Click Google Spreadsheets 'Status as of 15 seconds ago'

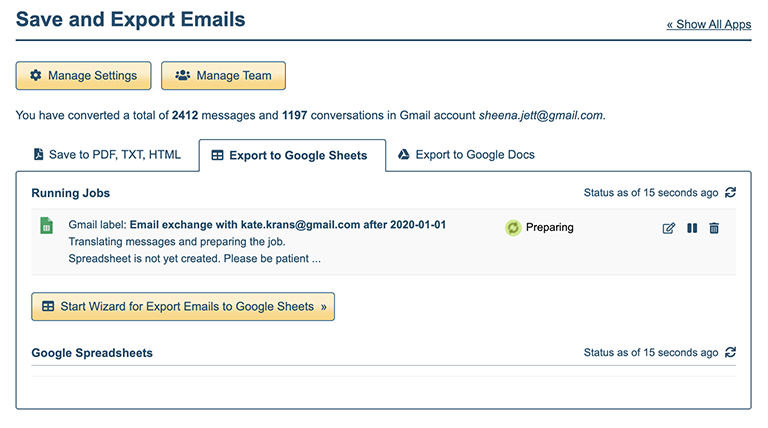[651, 353]
